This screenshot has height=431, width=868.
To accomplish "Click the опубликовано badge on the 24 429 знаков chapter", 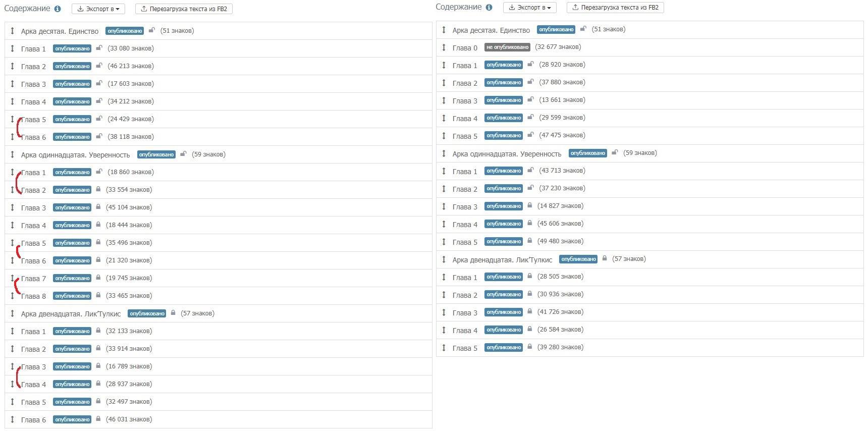I will click(x=72, y=119).
